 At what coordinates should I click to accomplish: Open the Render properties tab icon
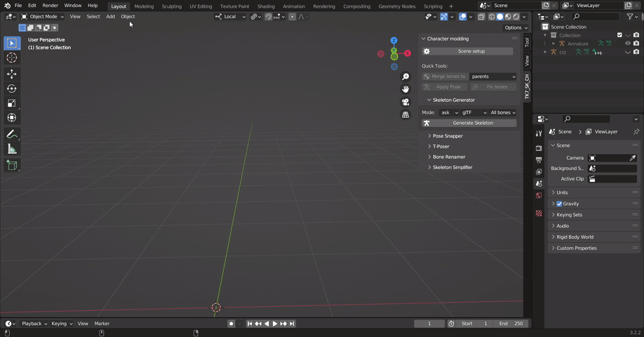point(539,148)
